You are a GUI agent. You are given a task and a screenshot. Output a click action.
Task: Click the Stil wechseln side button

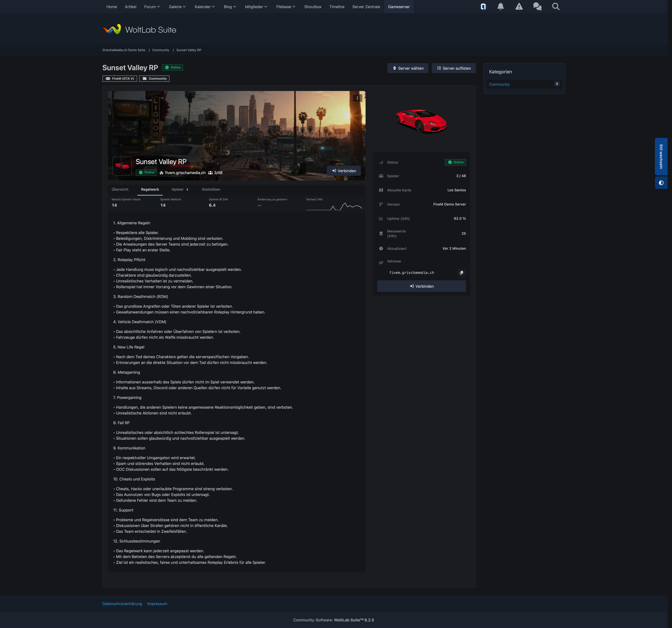click(x=661, y=157)
